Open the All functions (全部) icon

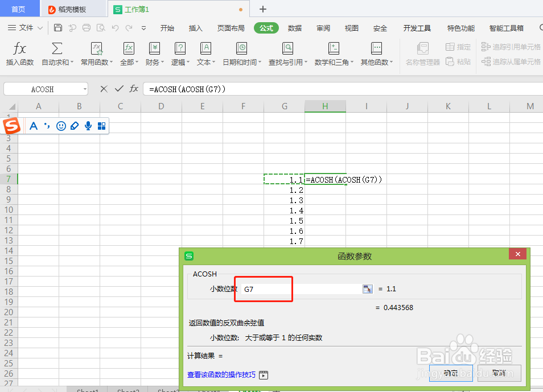pos(129,48)
